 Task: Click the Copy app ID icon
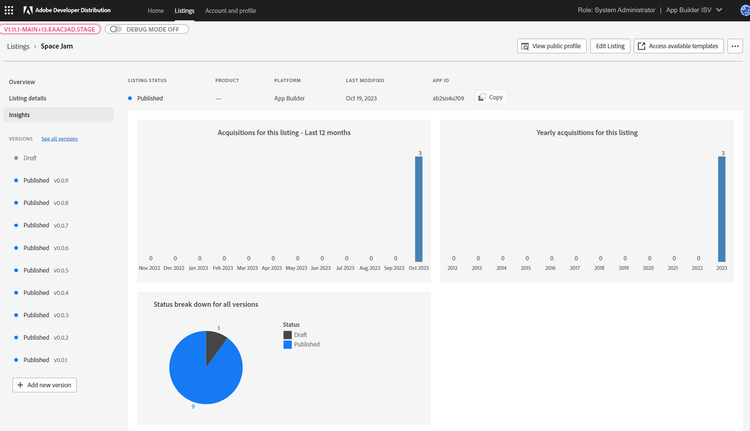tap(482, 98)
